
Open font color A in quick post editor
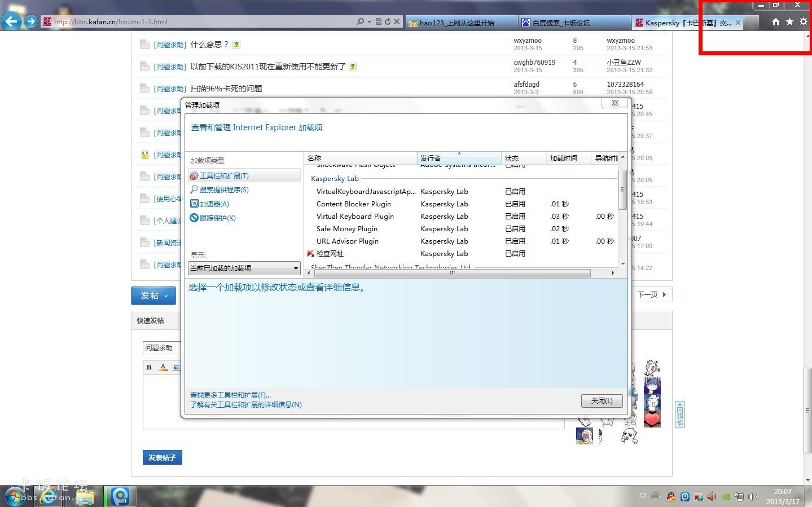click(163, 367)
